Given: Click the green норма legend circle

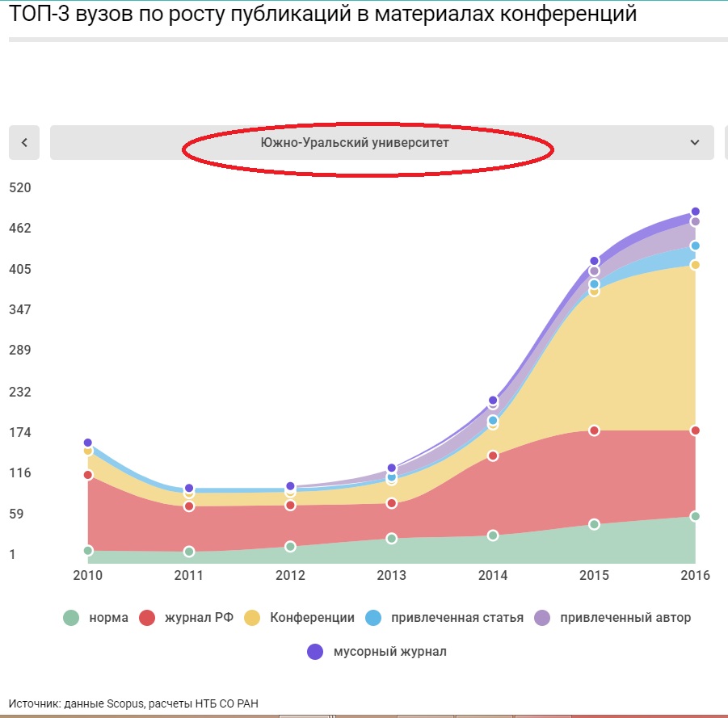Looking at the screenshot, I should (x=72, y=618).
